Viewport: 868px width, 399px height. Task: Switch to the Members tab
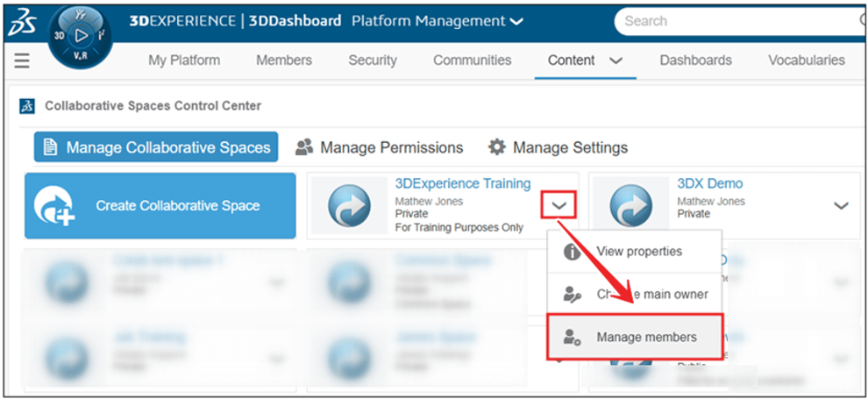[x=283, y=61]
